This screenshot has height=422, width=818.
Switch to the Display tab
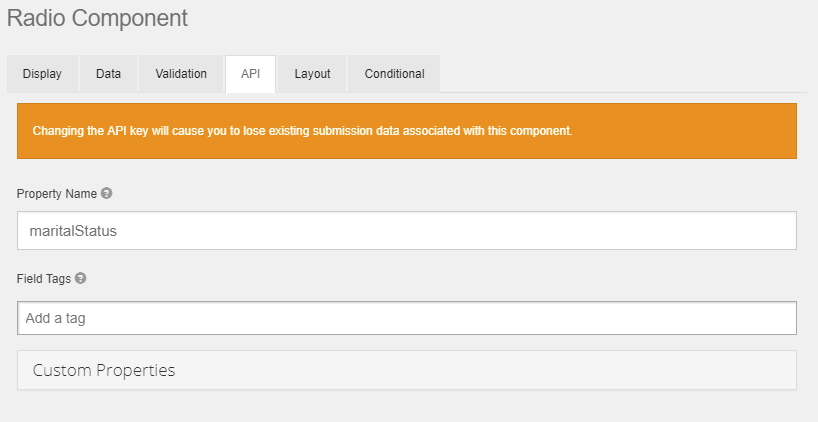(42, 74)
